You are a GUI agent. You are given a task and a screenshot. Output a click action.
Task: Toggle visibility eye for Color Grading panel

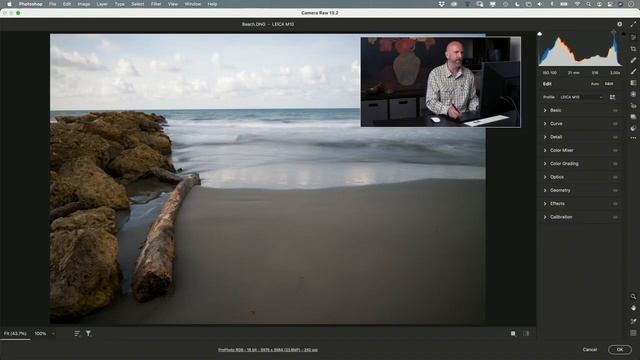[615, 164]
